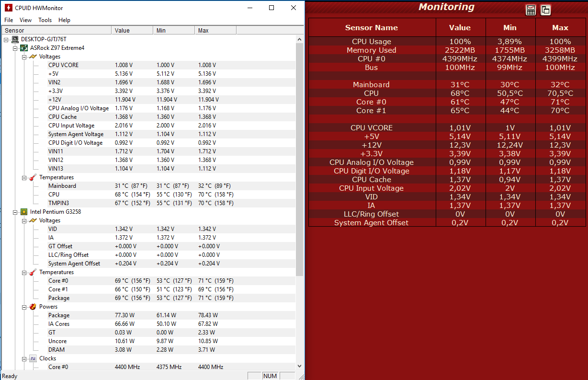Collapse the Clocks group
The width and height of the screenshot is (588, 380).
tap(24, 358)
